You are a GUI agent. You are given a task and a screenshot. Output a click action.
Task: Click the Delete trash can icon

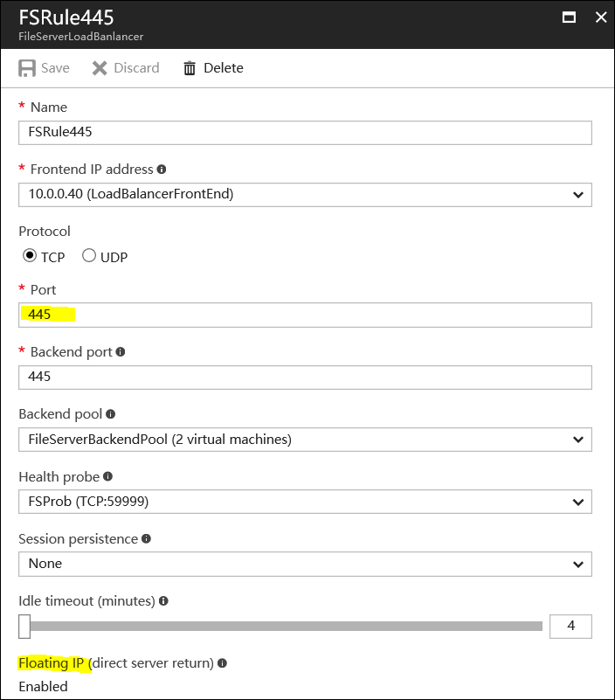(190, 68)
